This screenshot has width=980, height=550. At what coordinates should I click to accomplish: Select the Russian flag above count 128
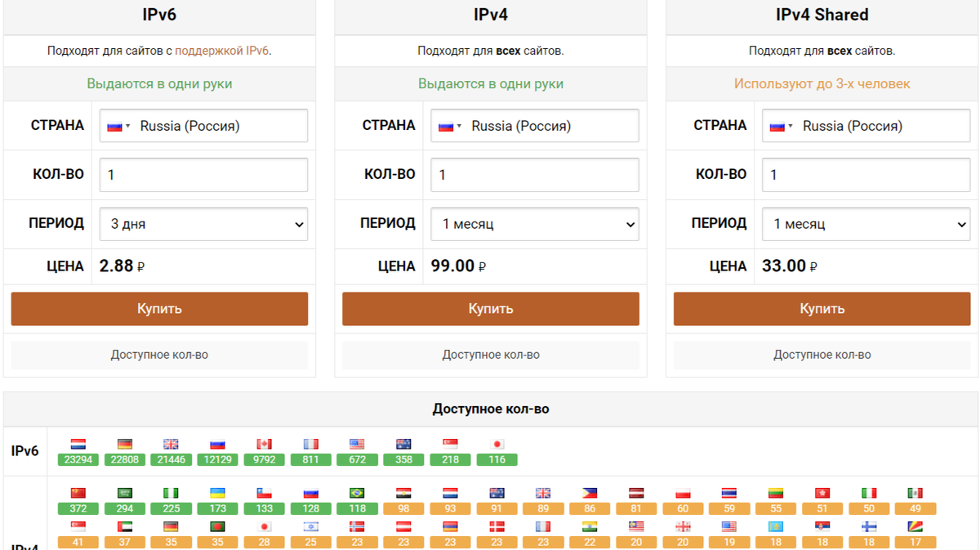point(310,494)
